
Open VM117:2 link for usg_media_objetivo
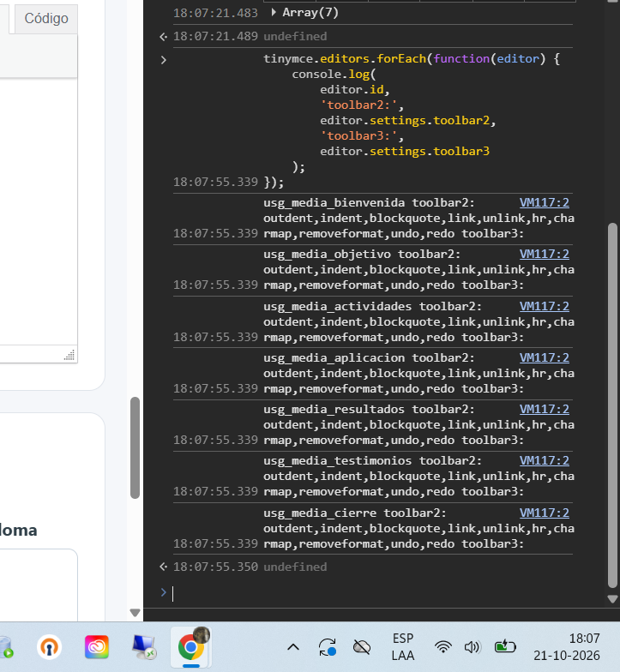544,254
